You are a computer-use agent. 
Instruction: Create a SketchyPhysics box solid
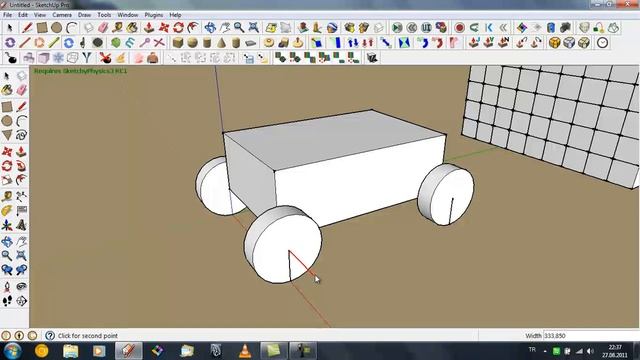tap(178, 42)
